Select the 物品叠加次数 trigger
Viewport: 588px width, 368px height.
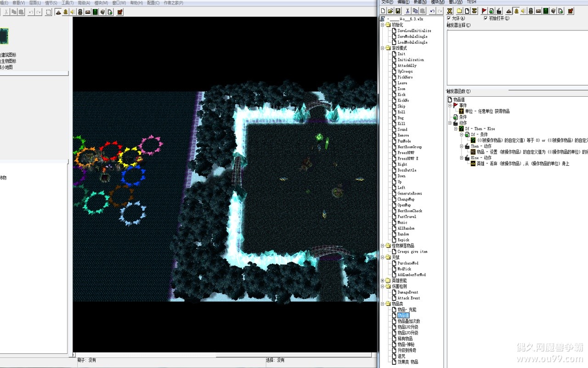(x=409, y=321)
